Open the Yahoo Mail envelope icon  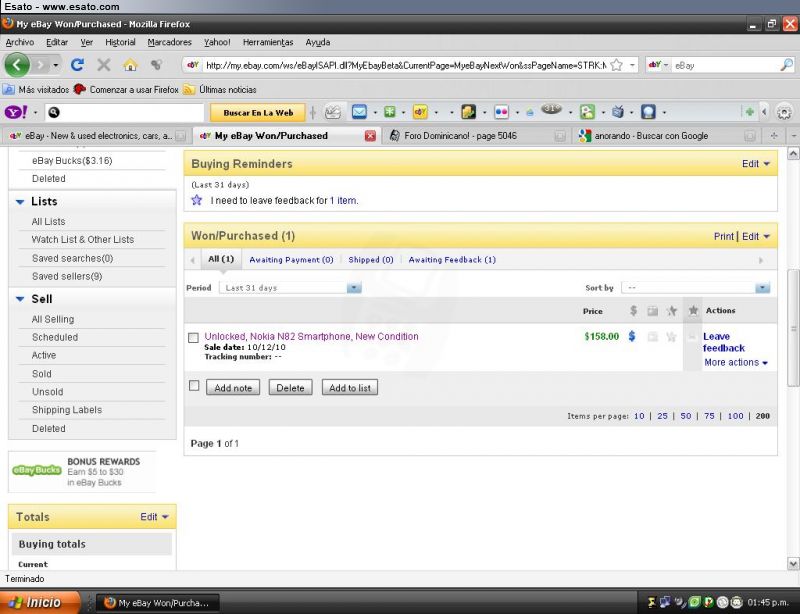pos(359,112)
